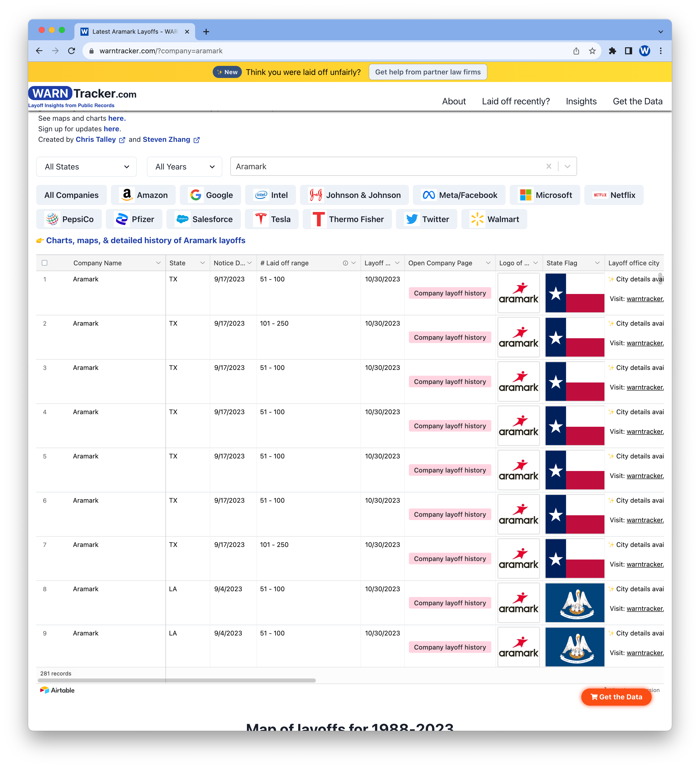Image resolution: width=700 pixels, height=768 pixels.
Task: Filter by Microsoft company
Action: 545,195
